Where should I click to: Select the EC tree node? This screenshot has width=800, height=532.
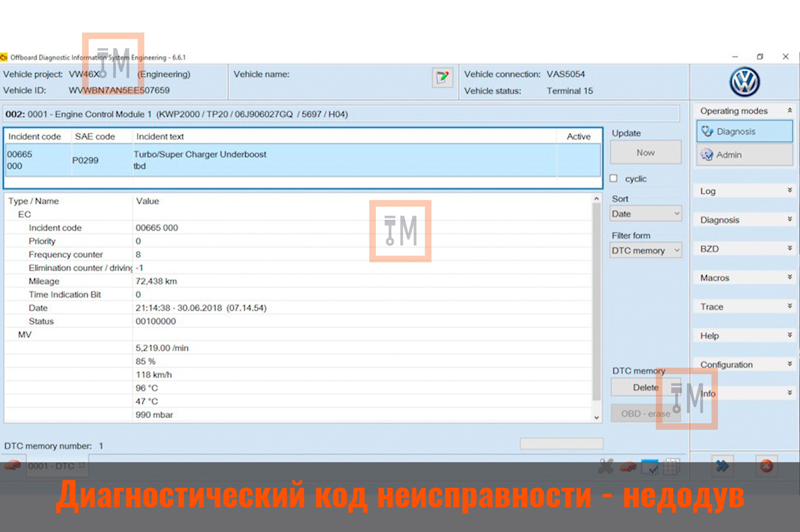pyautogui.click(x=24, y=214)
